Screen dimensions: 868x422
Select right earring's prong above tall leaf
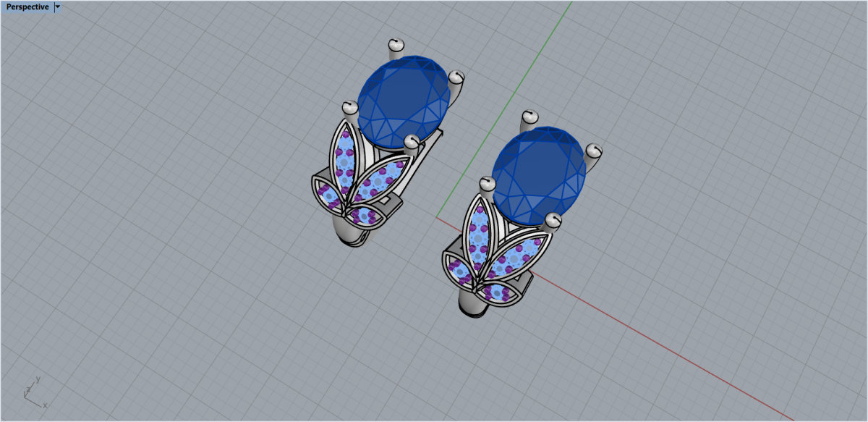coord(488,187)
